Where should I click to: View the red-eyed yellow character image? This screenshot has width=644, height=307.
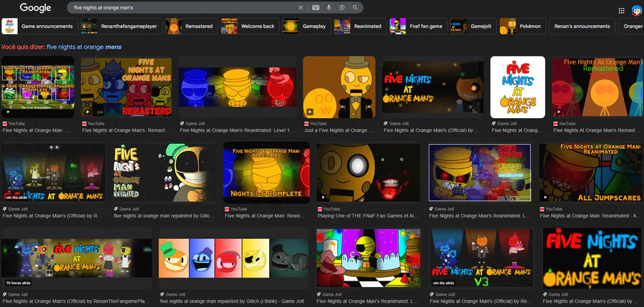[x=479, y=172]
